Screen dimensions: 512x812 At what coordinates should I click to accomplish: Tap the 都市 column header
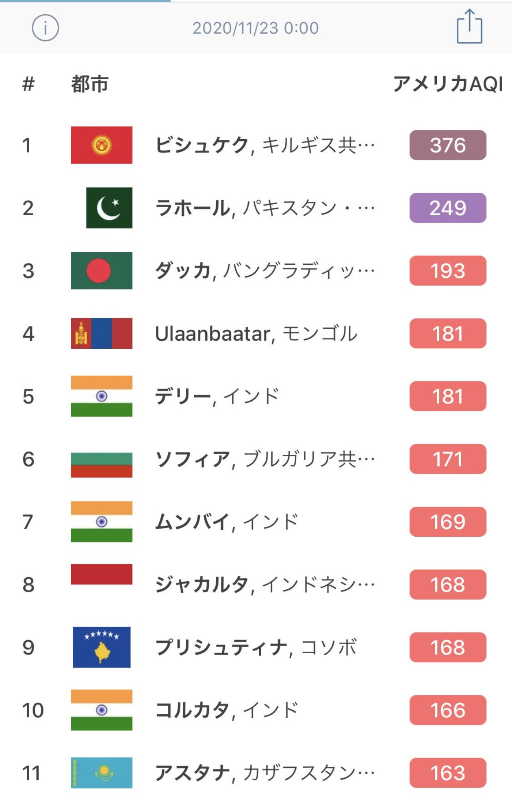90,84
